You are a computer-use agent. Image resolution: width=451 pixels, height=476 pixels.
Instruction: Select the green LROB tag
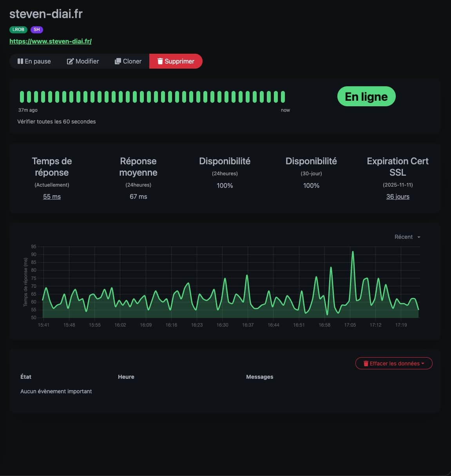tap(18, 29)
